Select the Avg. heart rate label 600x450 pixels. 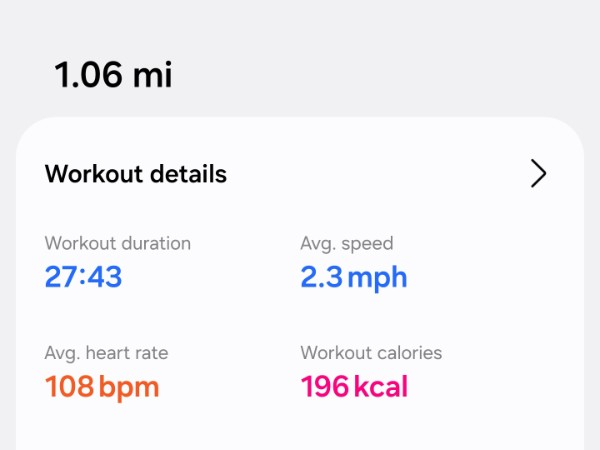[106, 352]
